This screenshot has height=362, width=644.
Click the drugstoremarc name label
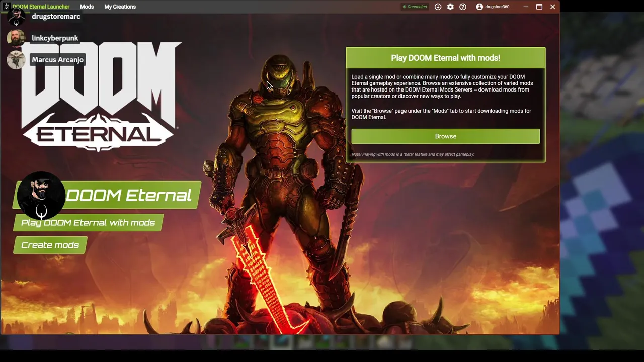(x=56, y=17)
